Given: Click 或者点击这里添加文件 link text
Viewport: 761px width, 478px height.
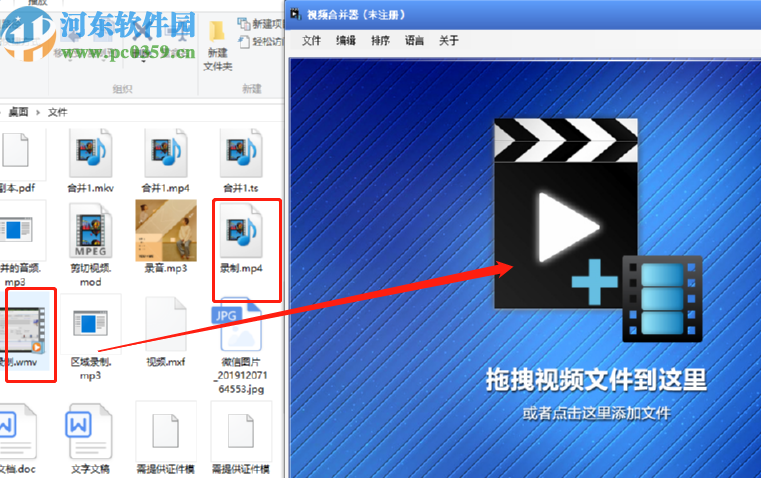Looking at the screenshot, I should tap(596, 413).
